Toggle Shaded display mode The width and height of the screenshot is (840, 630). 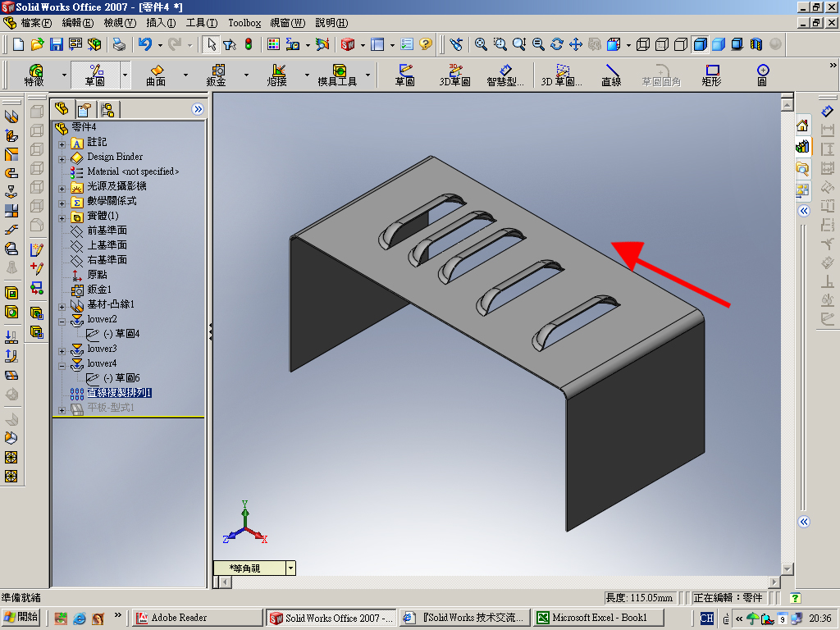pyautogui.click(x=719, y=44)
